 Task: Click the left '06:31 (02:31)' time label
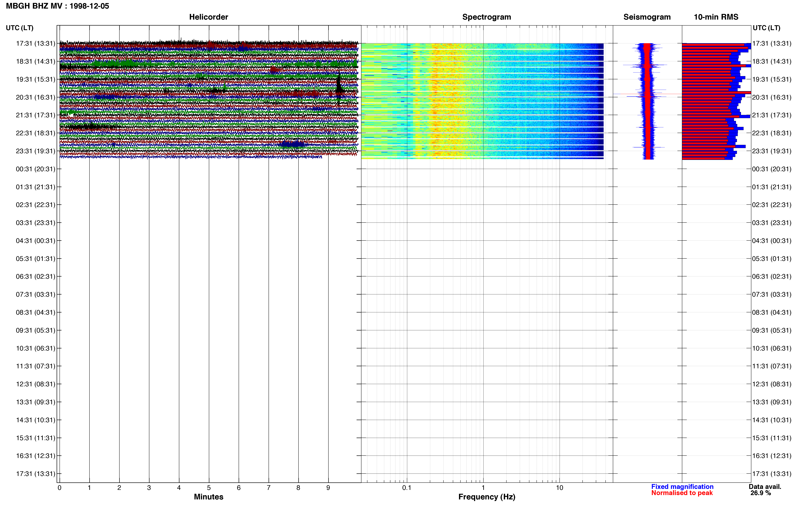point(36,277)
